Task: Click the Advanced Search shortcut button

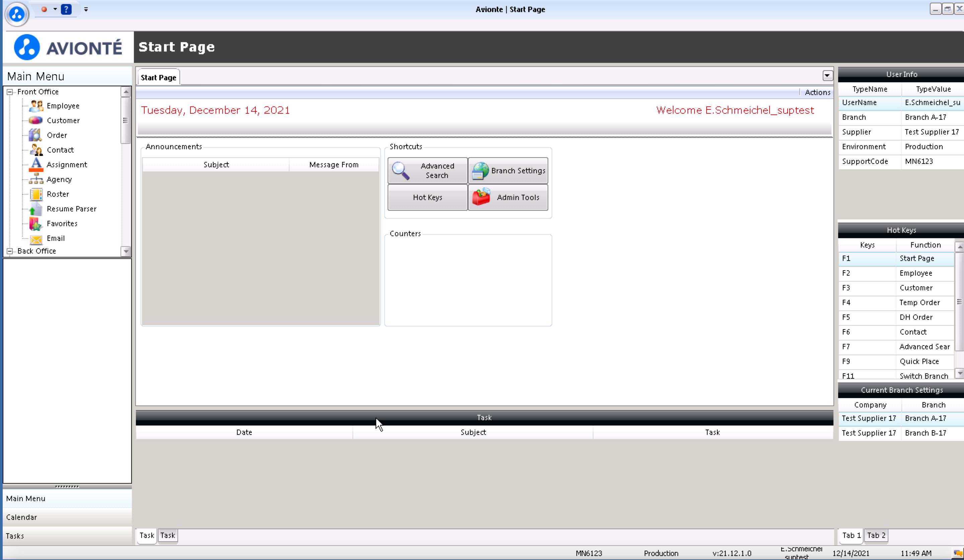Action: [x=427, y=171]
